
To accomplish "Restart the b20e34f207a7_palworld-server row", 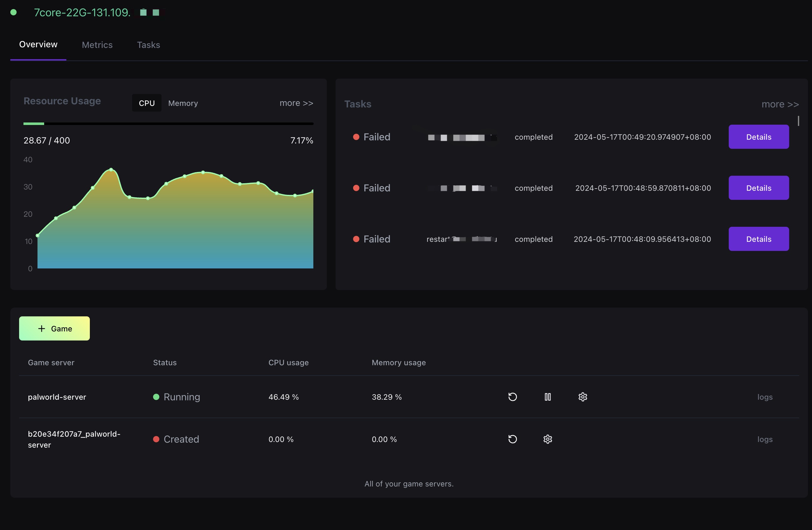I will pyautogui.click(x=512, y=439).
